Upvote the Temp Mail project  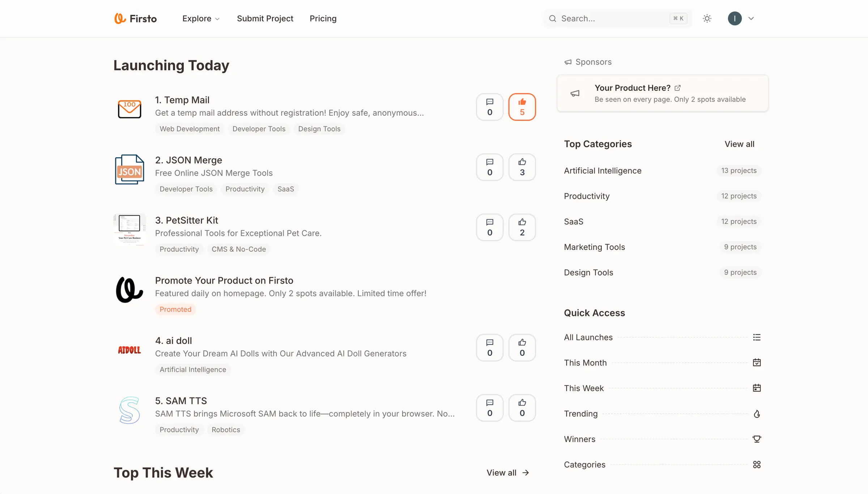[522, 107]
